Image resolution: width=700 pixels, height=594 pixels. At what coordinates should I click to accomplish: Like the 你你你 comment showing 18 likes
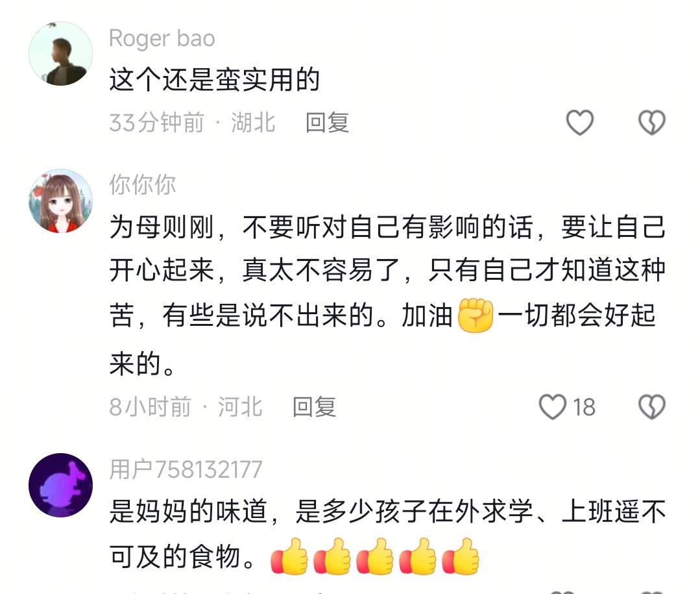click(553, 407)
